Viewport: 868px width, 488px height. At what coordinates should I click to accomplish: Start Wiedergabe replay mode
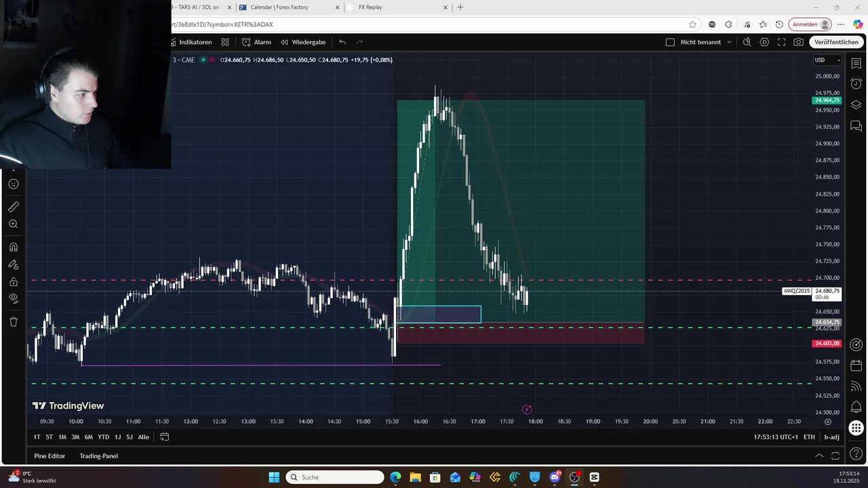(303, 42)
